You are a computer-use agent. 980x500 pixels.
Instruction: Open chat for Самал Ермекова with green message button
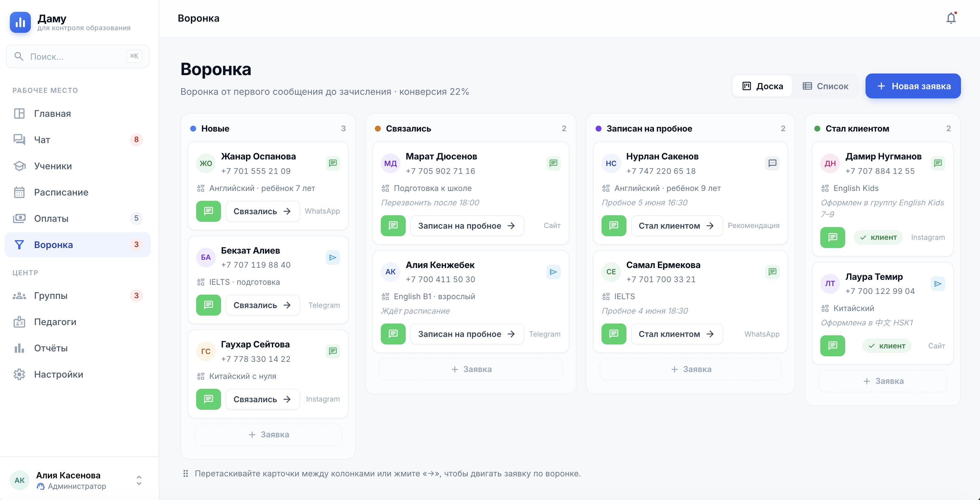click(x=614, y=334)
